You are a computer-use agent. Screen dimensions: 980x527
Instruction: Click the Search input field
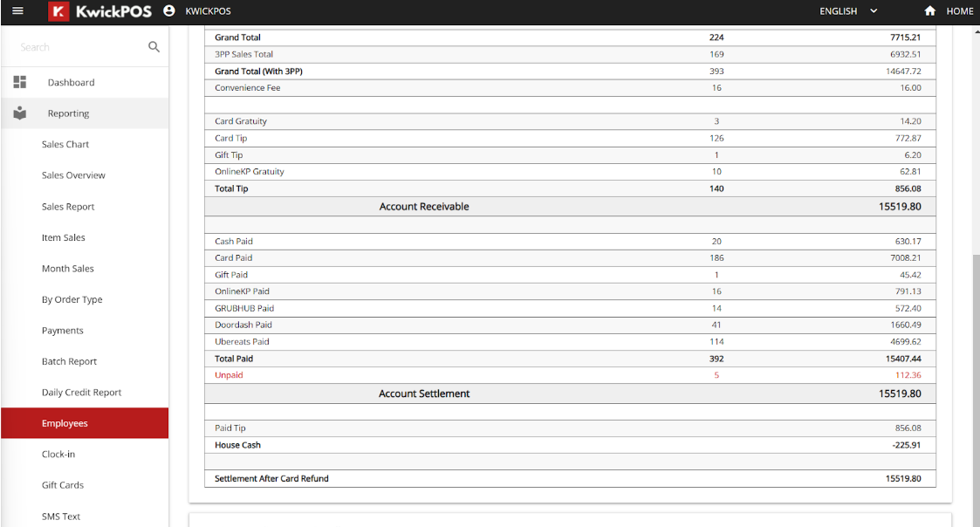point(79,47)
